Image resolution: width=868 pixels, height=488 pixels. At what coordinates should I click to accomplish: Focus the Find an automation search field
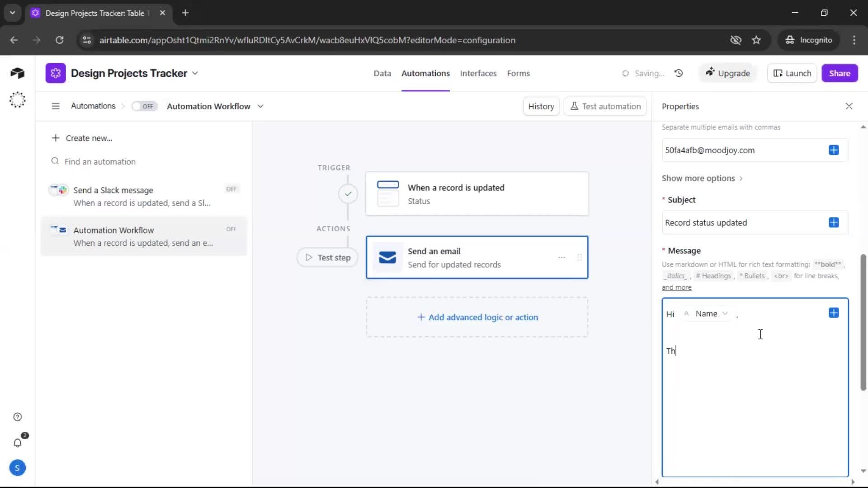click(x=145, y=161)
